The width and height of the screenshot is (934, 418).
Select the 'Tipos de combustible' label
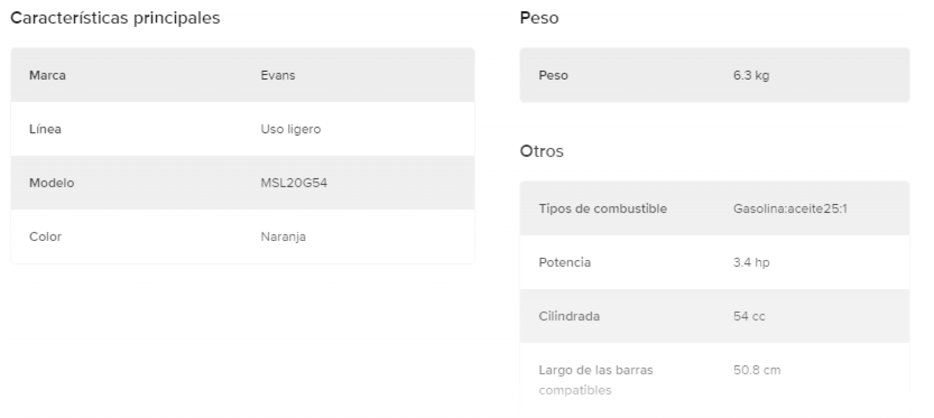(602, 209)
